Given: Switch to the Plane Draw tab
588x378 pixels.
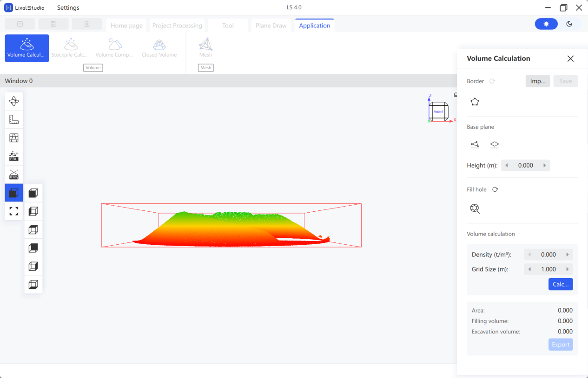Looking at the screenshot, I should pyautogui.click(x=271, y=26).
